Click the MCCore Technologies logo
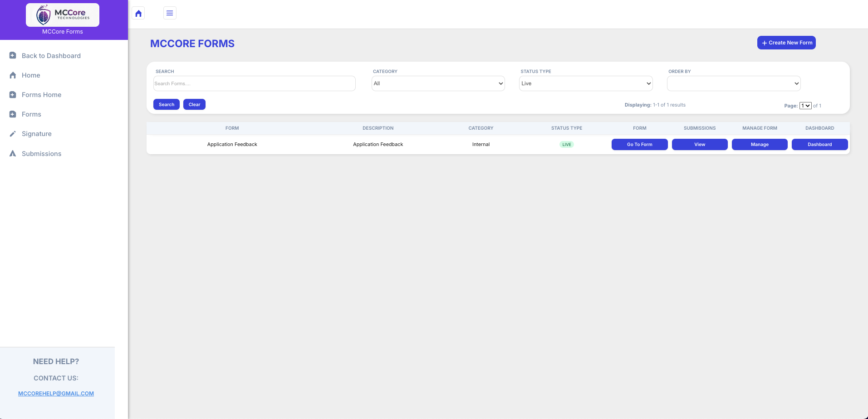 tap(63, 15)
